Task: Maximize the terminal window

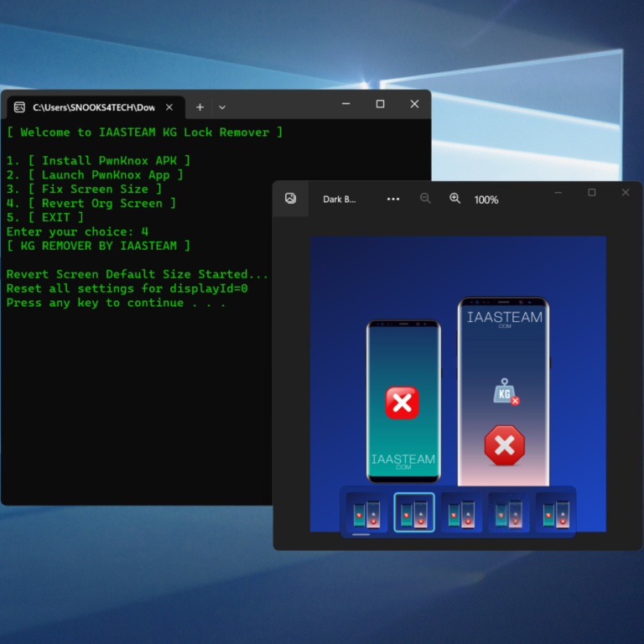Action: [381, 104]
